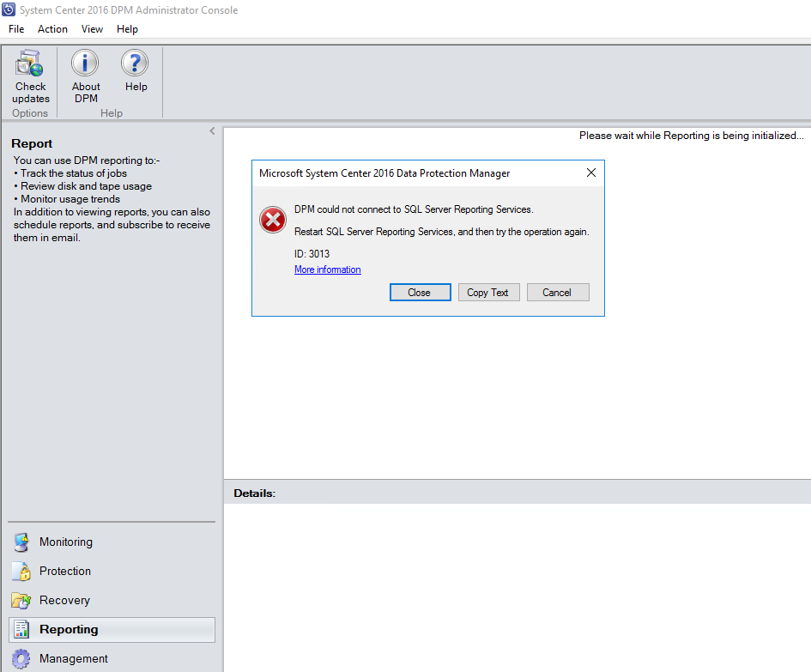
Task: Click 'Track the status of jobs' text
Action: 74,173
